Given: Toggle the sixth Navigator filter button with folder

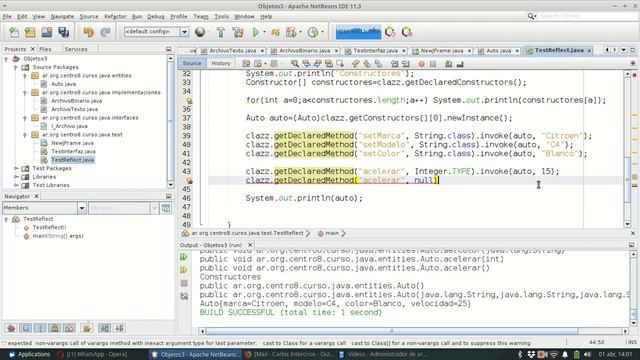Looking at the screenshot, I should point(87,328).
